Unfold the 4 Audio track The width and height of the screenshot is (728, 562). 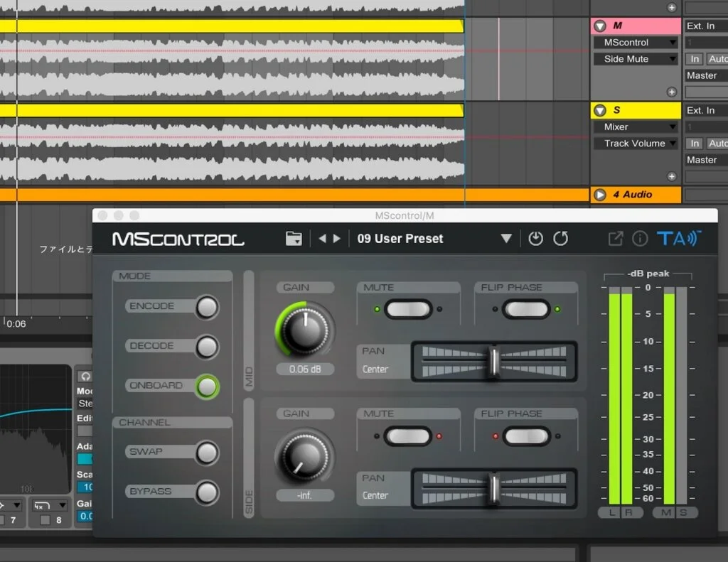tap(600, 195)
